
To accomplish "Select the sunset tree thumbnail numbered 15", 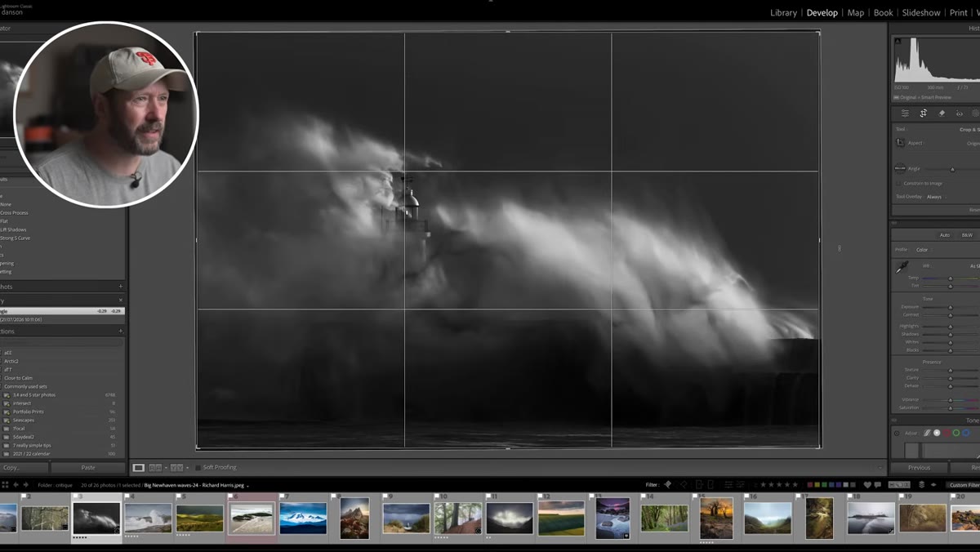I will pyautogui.click(x=716, y=519).
